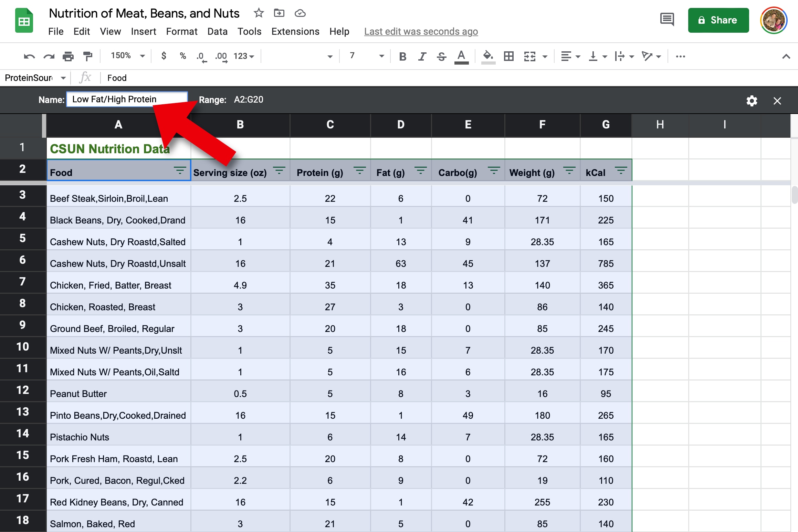
Task: Click the vertical scrollbar thumb
Action: [795, 195]
